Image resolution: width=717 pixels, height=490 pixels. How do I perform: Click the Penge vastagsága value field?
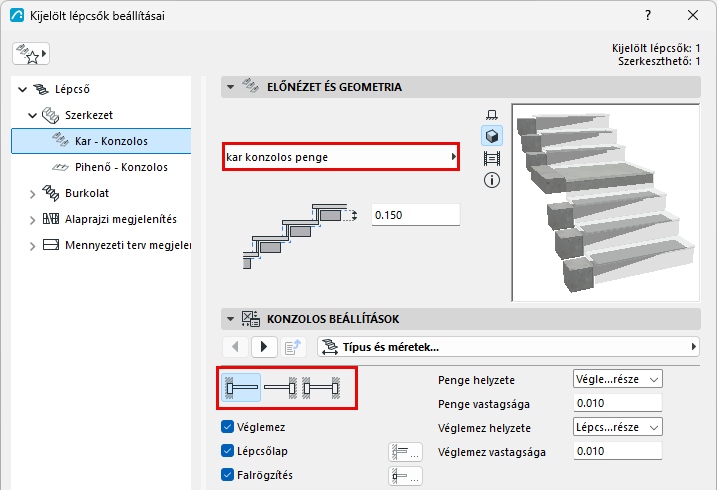(617, 403)
